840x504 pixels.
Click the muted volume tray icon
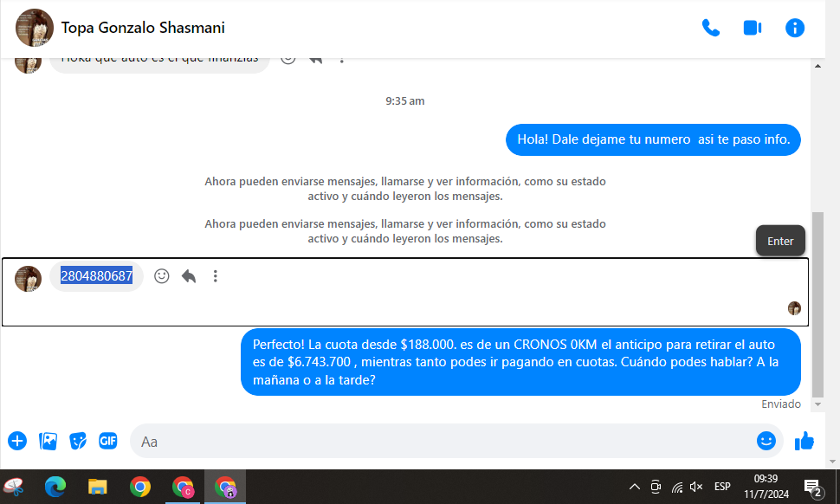[696, 487]
